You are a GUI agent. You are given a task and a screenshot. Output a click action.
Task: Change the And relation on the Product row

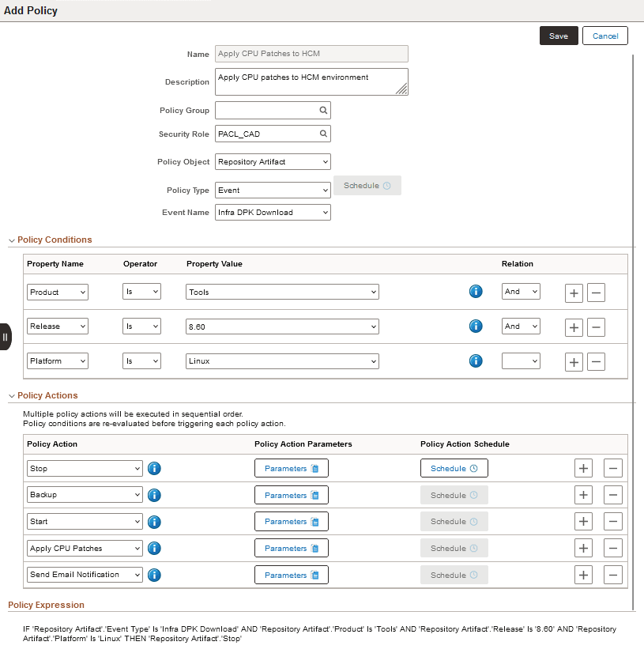coord(520,292)
